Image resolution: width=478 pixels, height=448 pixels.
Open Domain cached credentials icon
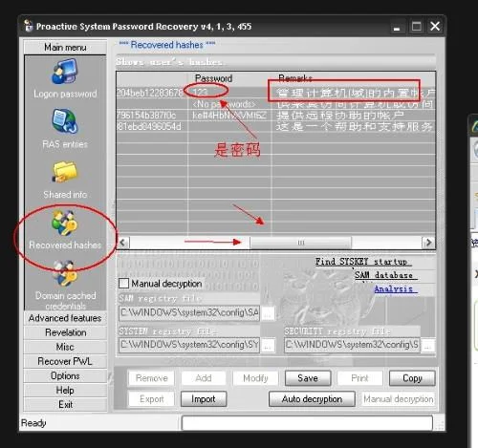[x=65, y=273]
